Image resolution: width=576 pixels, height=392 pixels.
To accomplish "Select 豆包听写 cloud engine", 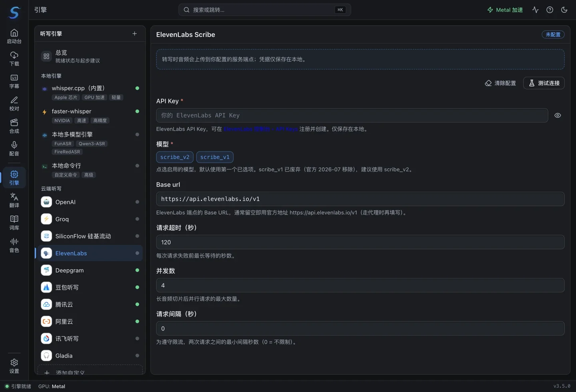I will (x=90, y=287).
